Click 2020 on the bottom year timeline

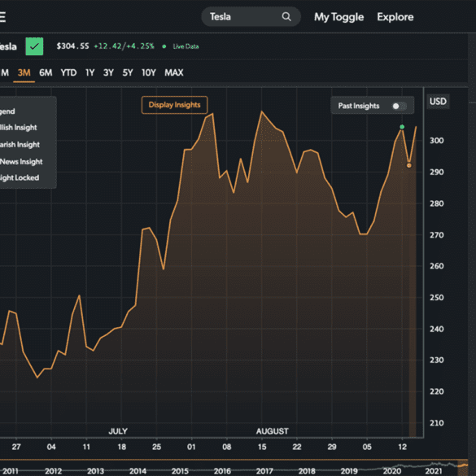[391, 471]
